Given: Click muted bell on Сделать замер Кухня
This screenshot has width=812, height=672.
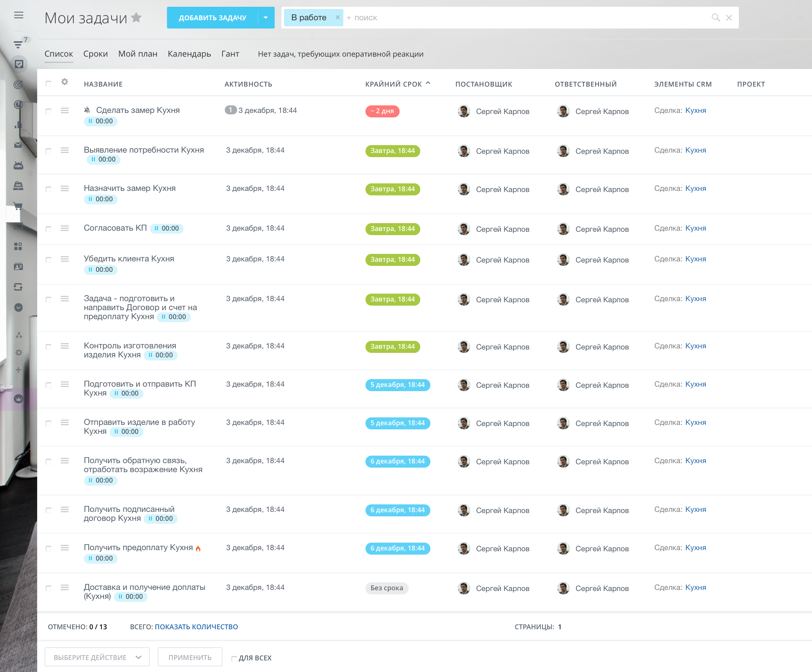Looking at the screenshot, I should 87,110.
